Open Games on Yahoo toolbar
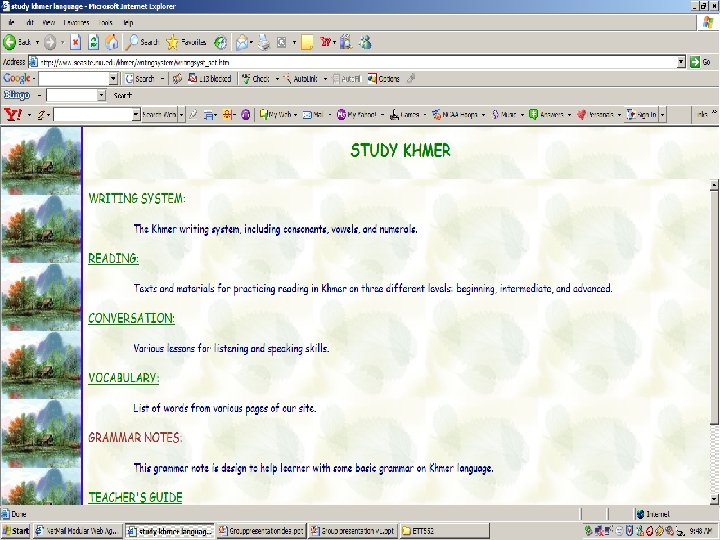 (405, 115)
